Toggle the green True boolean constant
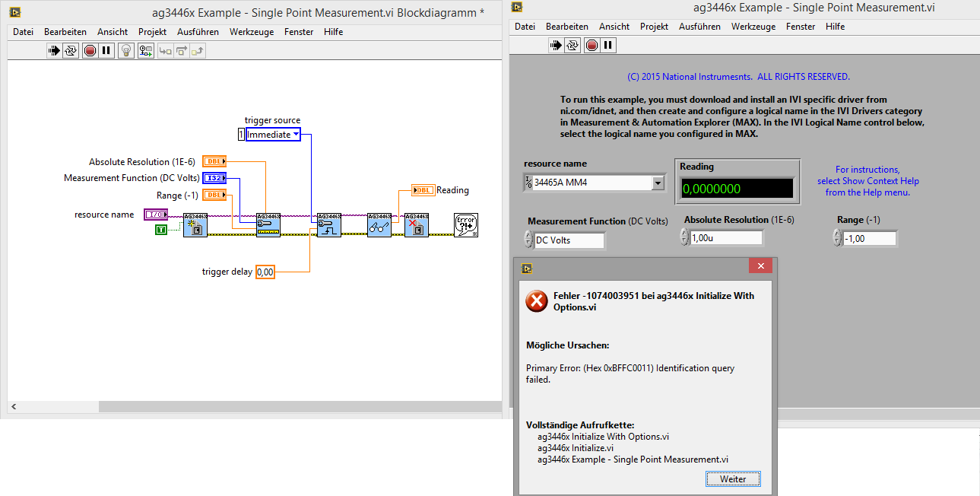 [160, 230]
